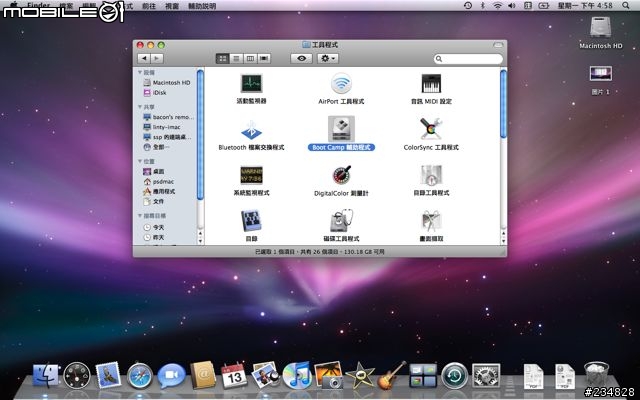The image size is (640, 400).
Task: Click the Finder search field
Action: point(469,59)
